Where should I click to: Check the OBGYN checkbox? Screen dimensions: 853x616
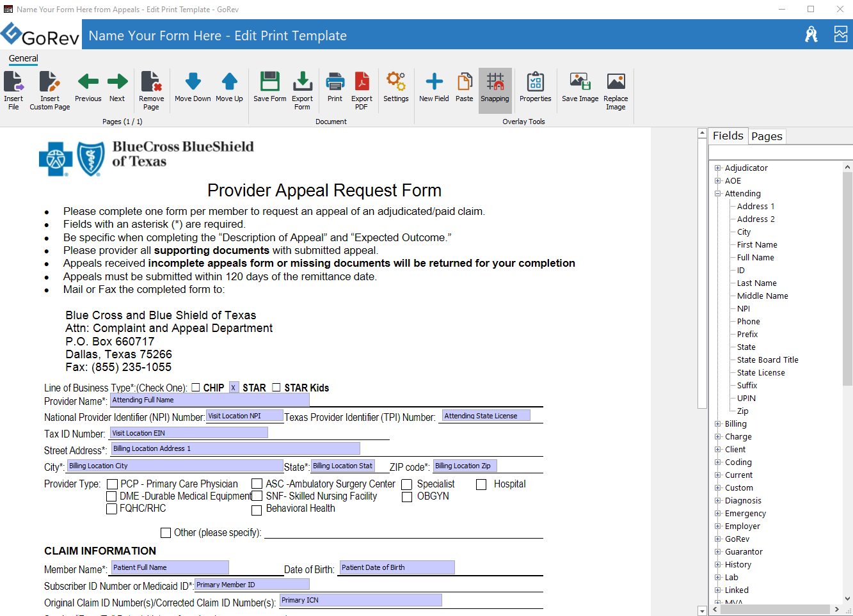pos(406,497)
